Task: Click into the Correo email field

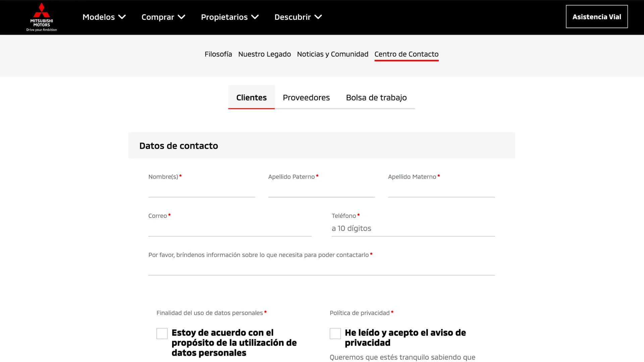Action: (230, 229)
